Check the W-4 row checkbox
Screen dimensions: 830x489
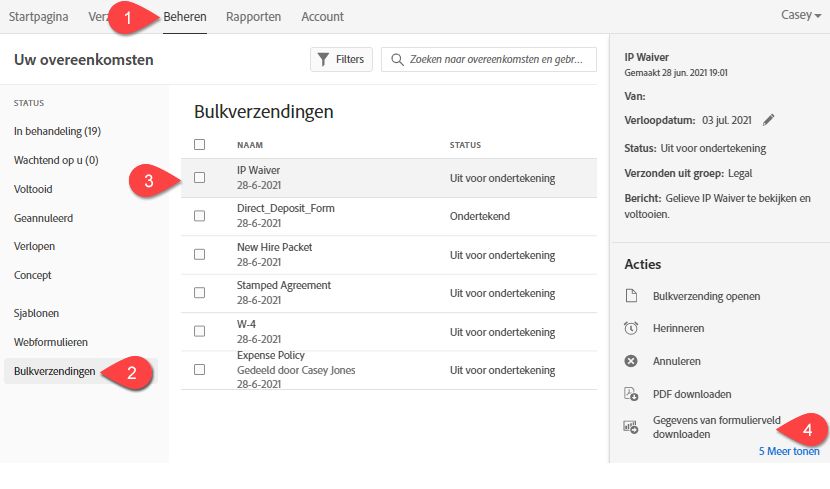[200, 331]
